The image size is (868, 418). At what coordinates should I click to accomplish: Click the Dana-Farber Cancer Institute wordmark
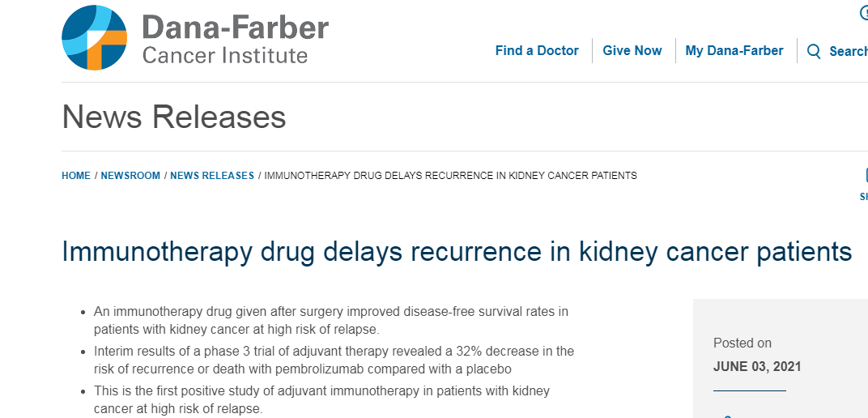(x=235, y=38)
